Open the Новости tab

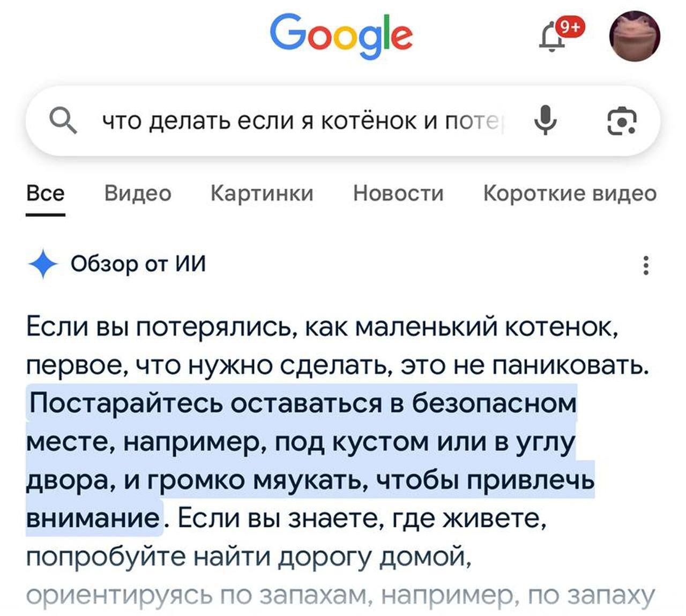(x=398, y=194)
